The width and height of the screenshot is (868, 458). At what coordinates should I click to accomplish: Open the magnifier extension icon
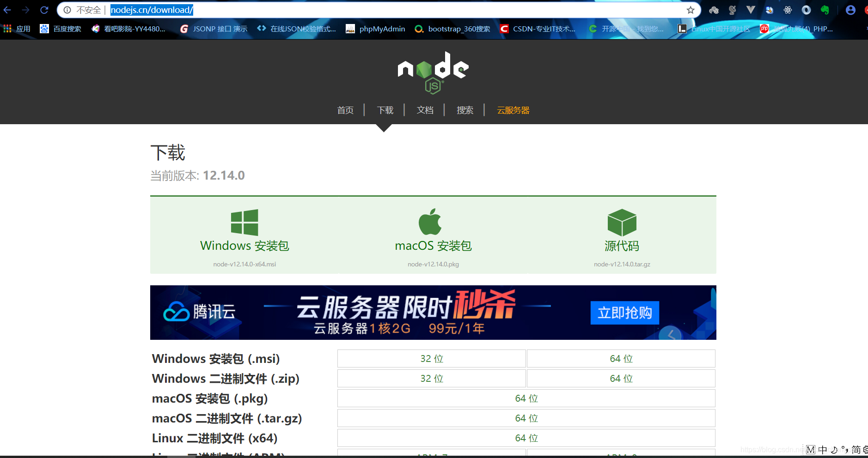click(770, 10)
